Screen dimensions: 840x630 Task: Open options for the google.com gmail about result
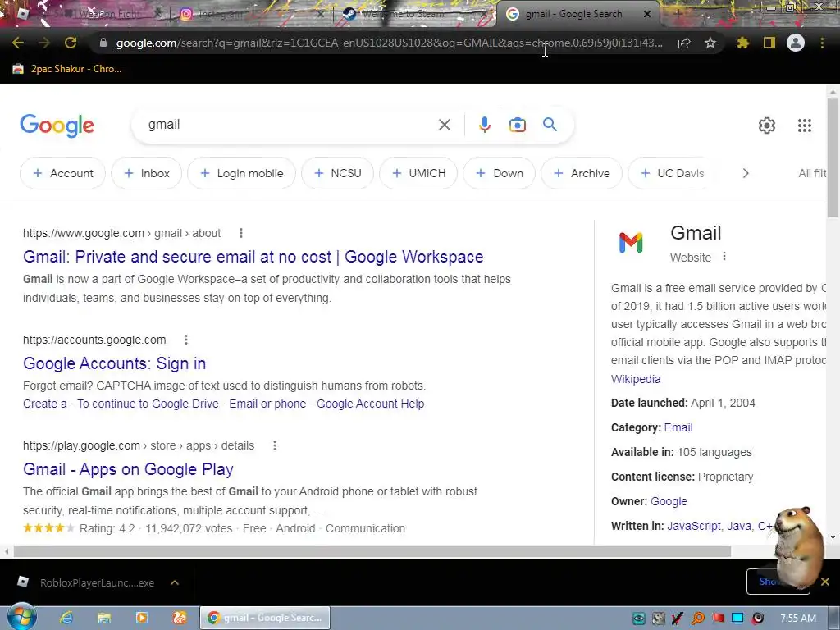pos(241,233)
